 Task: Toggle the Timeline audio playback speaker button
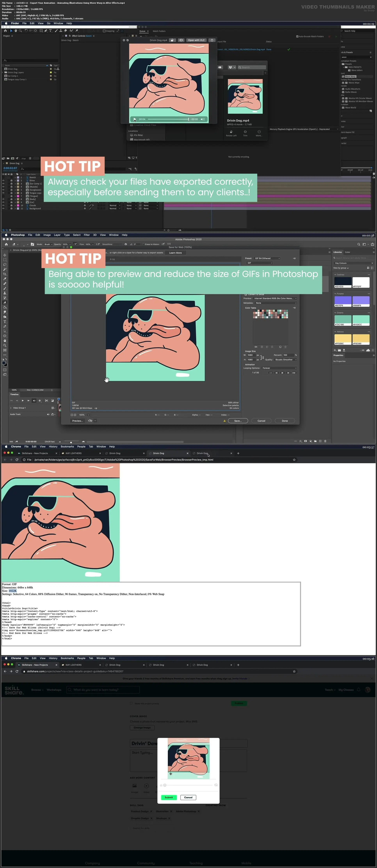(34, 401)
